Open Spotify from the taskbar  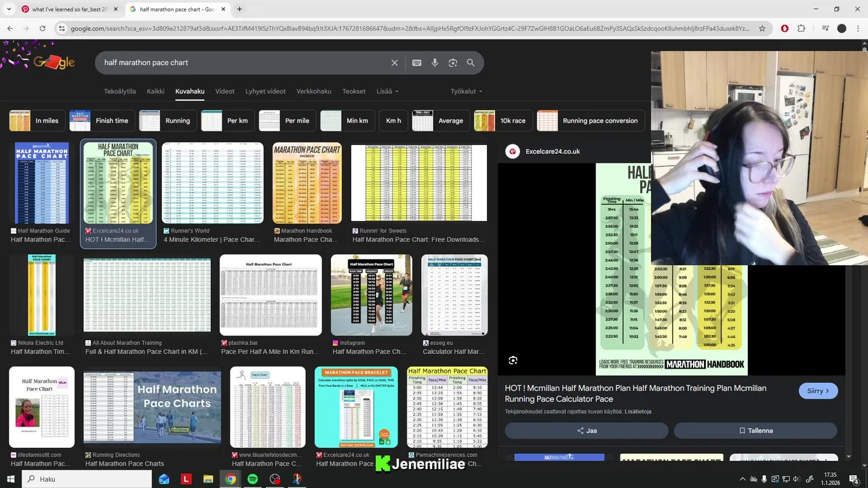(252, 479)
